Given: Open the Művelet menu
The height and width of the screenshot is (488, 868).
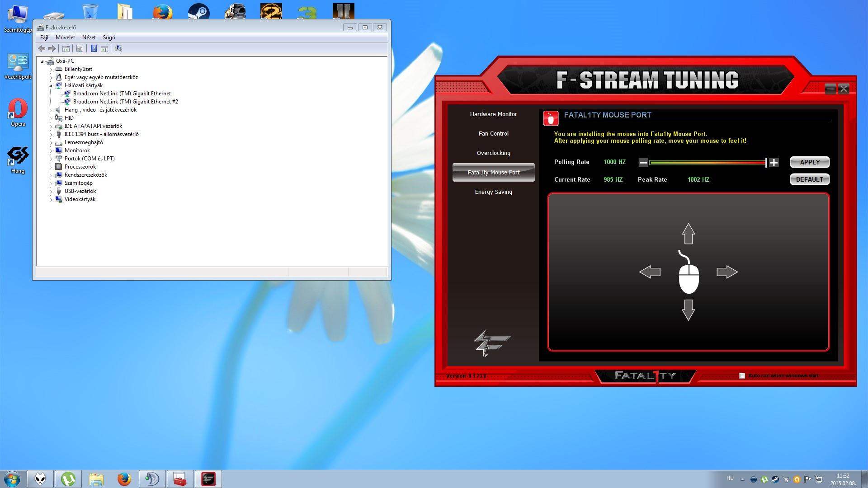Looking at the screenshot, I should point(65,38).
